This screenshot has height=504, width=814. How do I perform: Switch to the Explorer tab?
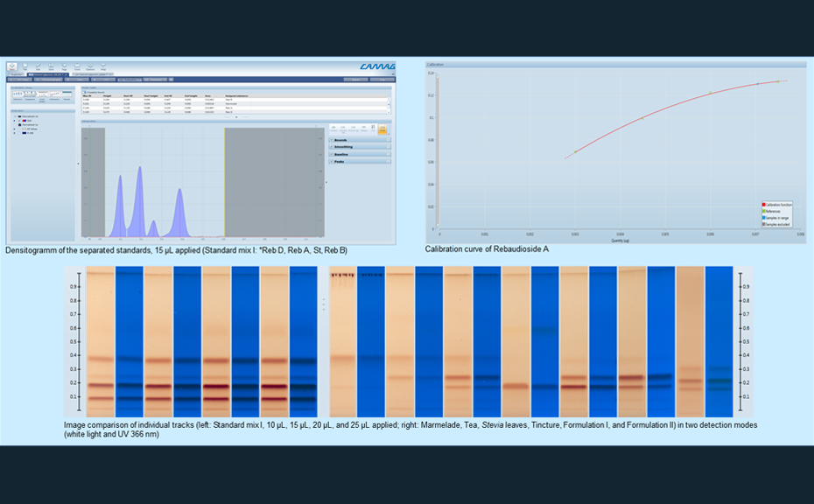pyautogui.click(x=16, y=74)
